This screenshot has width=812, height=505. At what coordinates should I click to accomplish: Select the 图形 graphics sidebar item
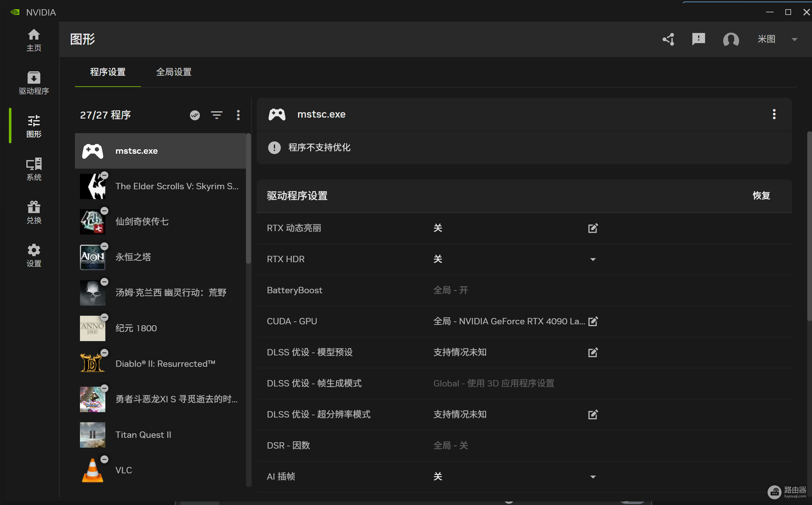(34, 126)
